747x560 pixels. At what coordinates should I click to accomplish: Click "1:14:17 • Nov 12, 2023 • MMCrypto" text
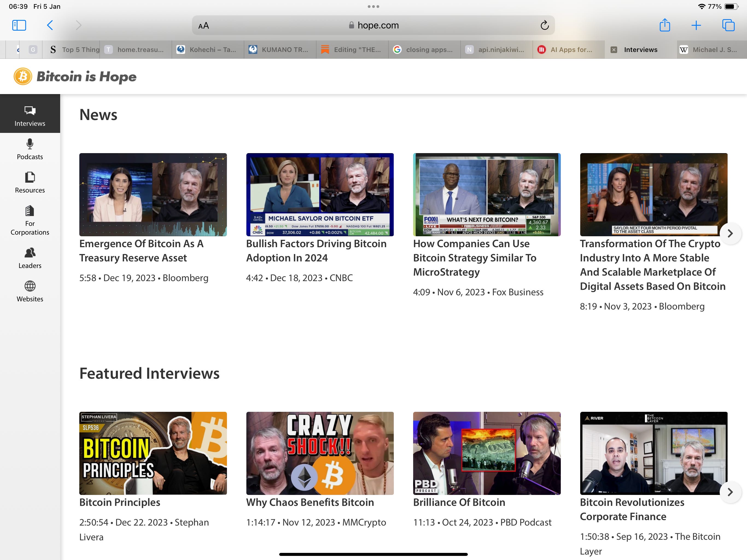[316, 523]
